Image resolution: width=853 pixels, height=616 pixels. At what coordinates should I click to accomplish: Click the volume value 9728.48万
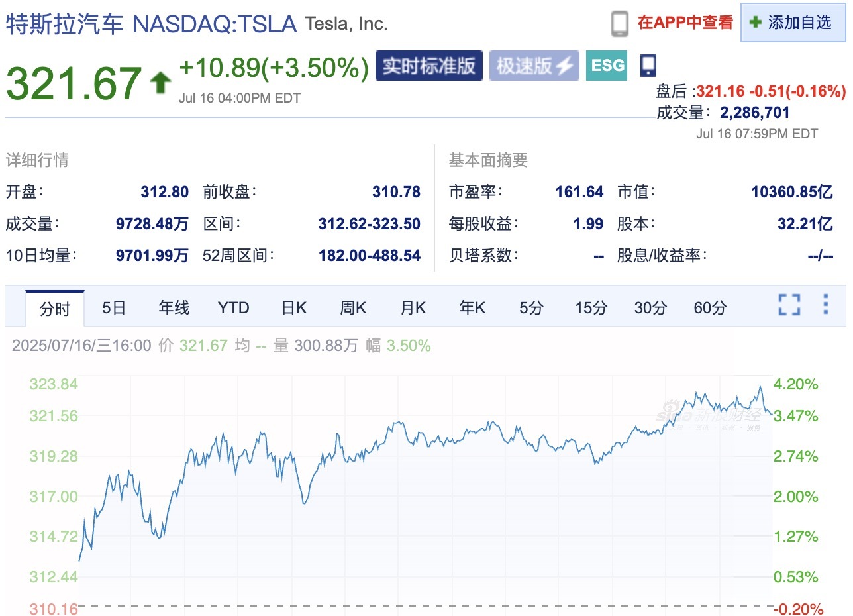coord(152,224)
